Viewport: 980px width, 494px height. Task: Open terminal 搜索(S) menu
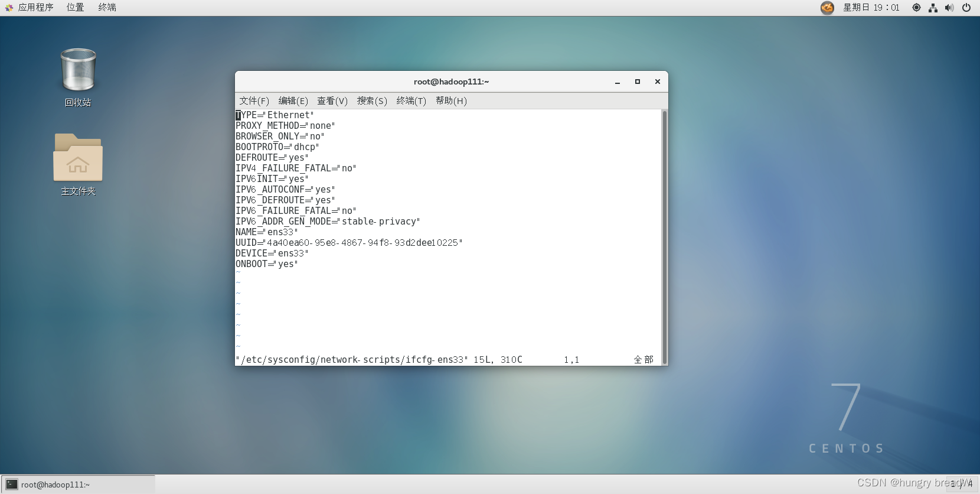coord(372,101)
